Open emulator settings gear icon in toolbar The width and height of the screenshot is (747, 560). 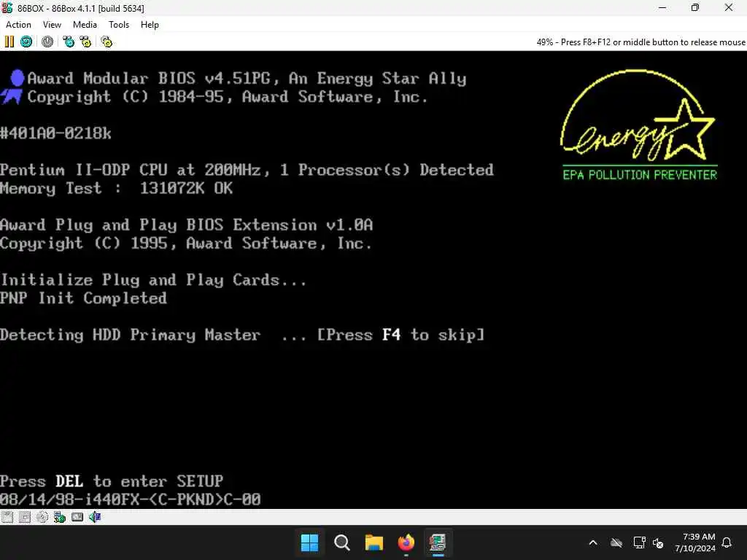pos(107,42)
